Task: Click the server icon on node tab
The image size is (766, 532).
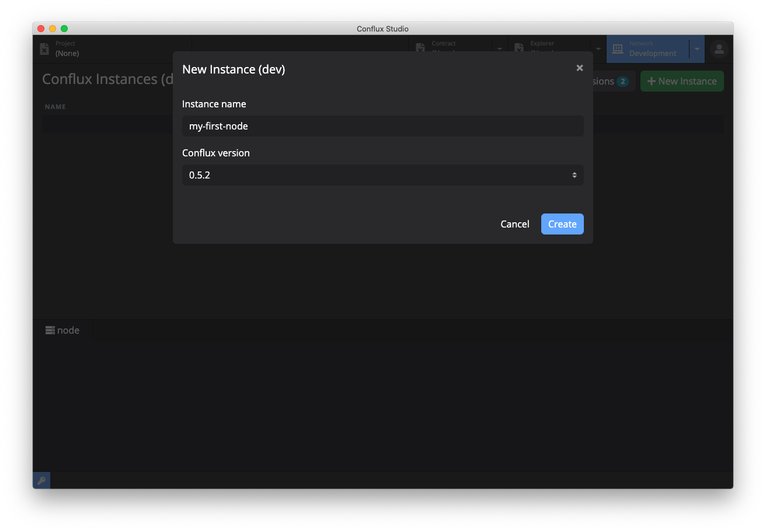Action: [x=50, y=330]
